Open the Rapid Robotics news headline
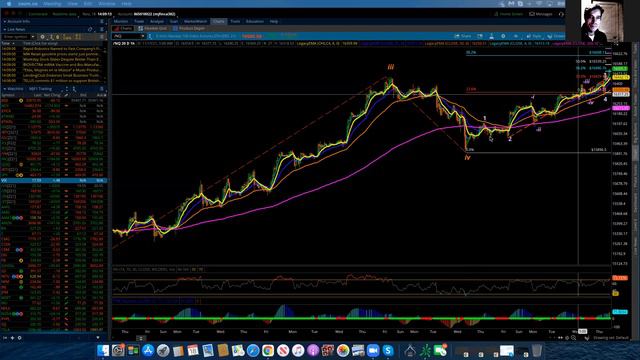Screen dimensions: 640x360 coord(61,49)
